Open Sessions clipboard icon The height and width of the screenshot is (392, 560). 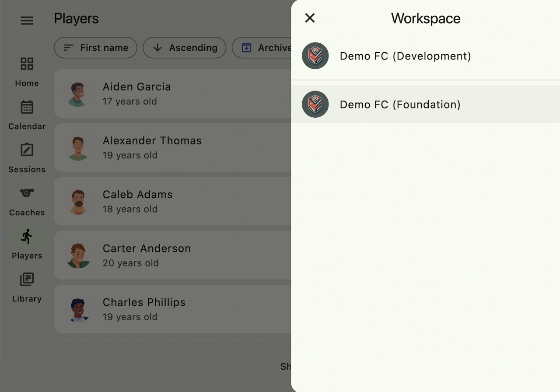27,150
